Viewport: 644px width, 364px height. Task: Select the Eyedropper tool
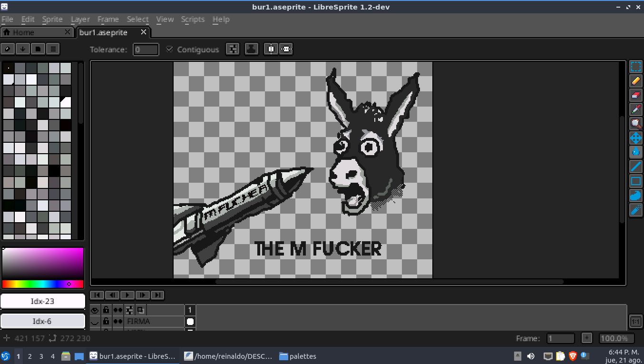tap(636, 109)
